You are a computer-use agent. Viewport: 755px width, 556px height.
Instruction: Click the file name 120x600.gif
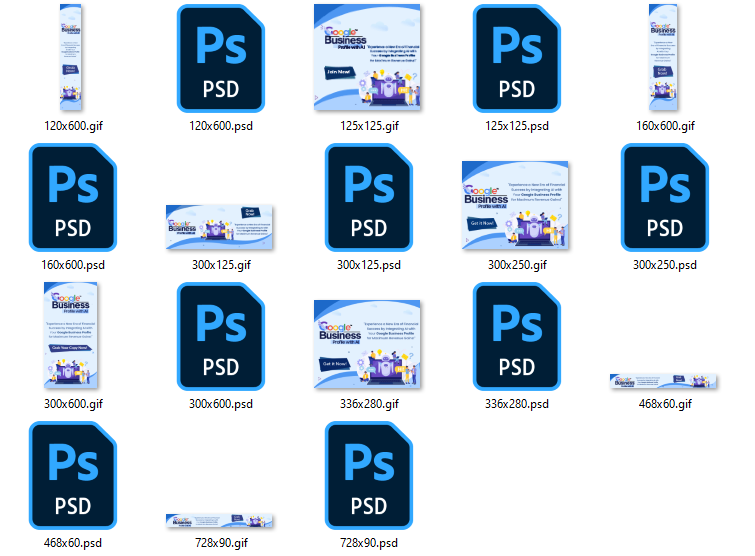coord(73,126)
